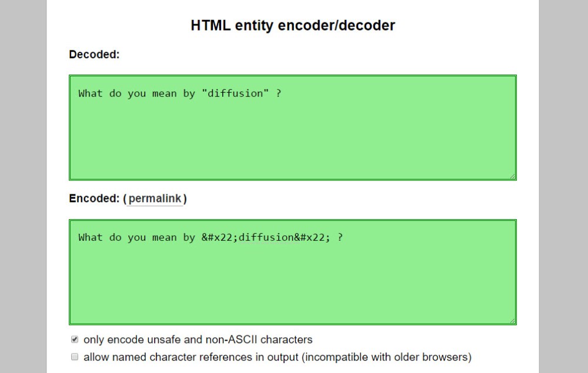The image size is (588, 373).
Task: Enable the allow named character references checkbox
Action: pos(75,357)
